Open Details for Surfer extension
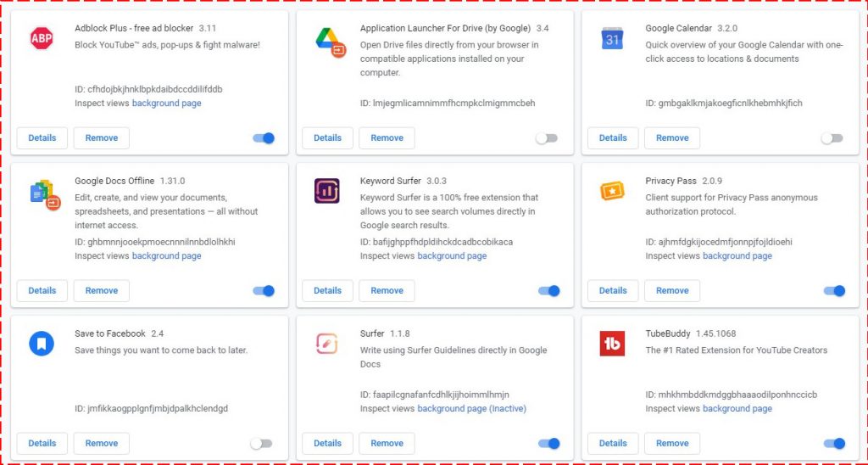This screenshot has width=868, height=465. coord(328,444)
